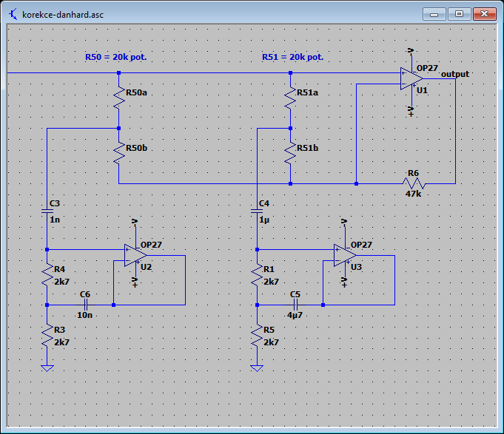Select capacitor C4 1µ symbol
The height and width of the screenshot is (434, 504).
(257, 211)
